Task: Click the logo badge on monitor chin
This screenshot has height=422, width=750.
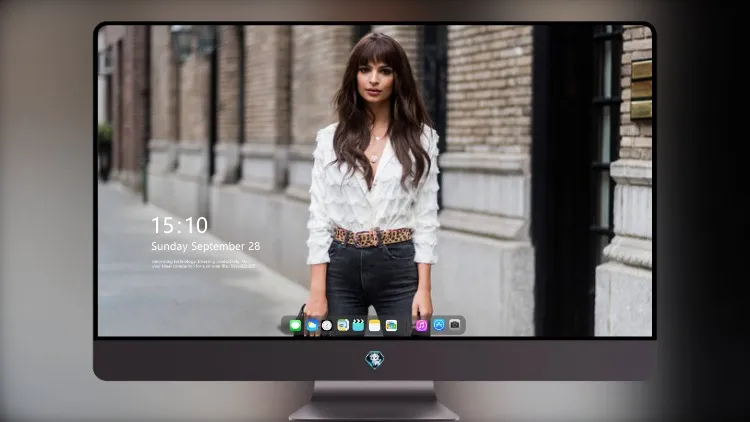Action: pos(375,360)
